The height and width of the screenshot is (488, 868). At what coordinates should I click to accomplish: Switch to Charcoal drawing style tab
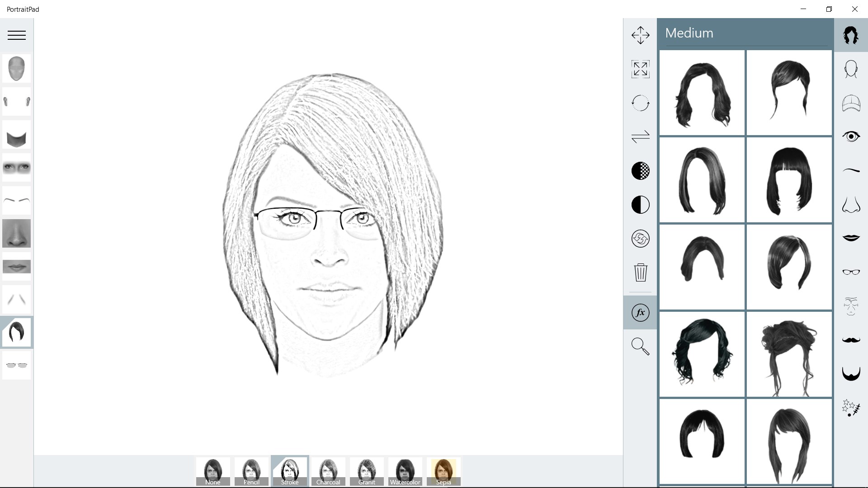pyautogui.click(x=328, y=471)
